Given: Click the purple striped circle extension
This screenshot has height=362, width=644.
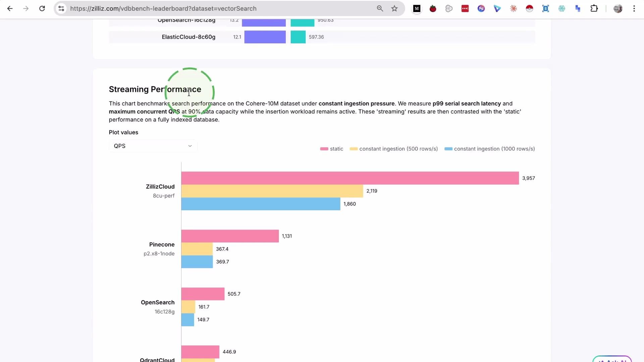Looking at the screenshot, I should tap(481, 9).
